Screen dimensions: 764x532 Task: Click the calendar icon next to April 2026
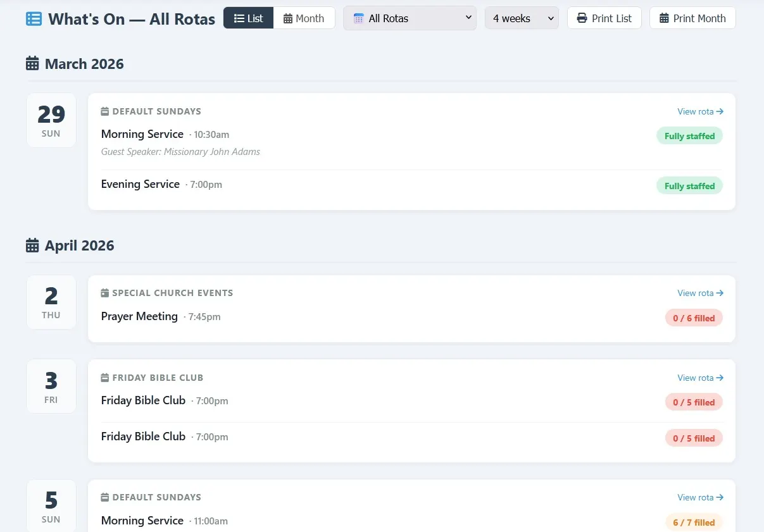32,245
